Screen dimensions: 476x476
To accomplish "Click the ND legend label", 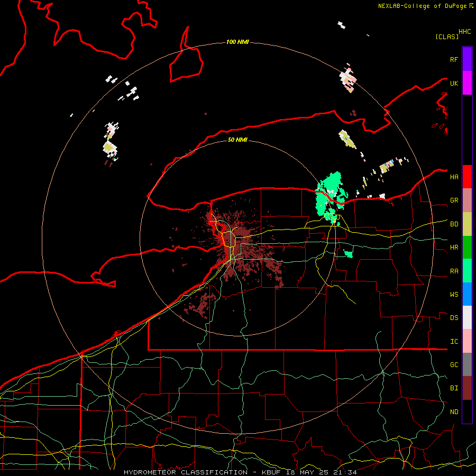I will [454, 411].
